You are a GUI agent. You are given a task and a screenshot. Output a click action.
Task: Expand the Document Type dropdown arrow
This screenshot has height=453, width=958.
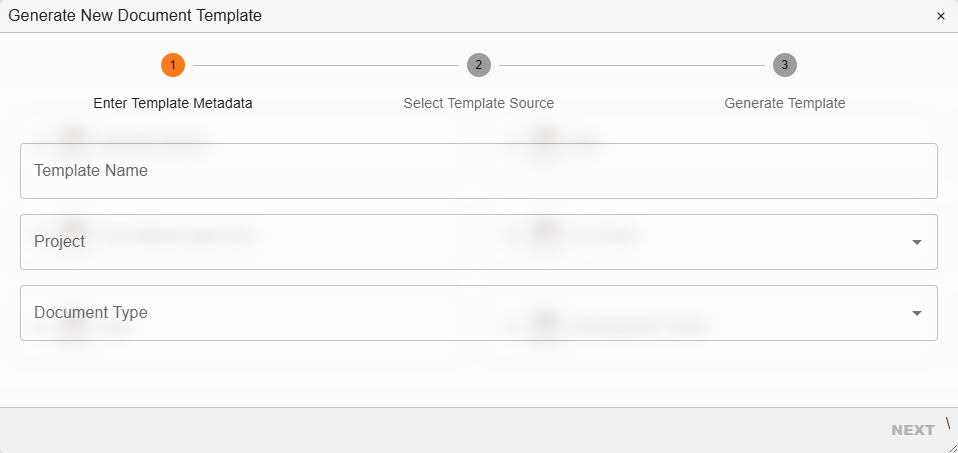(917, 313)
